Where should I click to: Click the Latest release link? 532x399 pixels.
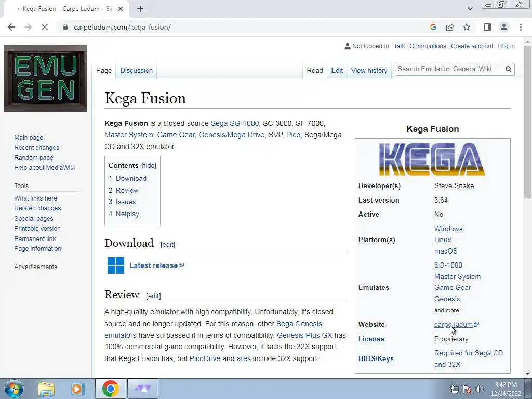(x=156, y=265)
